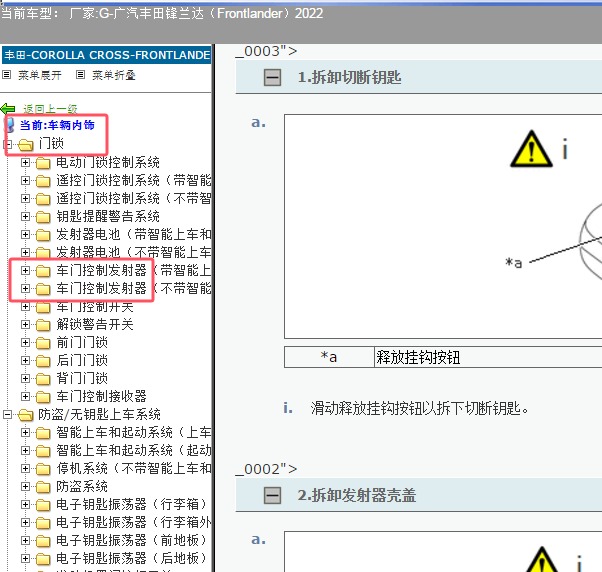
Task: Click the 防盗/无钥匙上车系统 folder icon
Action: (x=26, y=415)
